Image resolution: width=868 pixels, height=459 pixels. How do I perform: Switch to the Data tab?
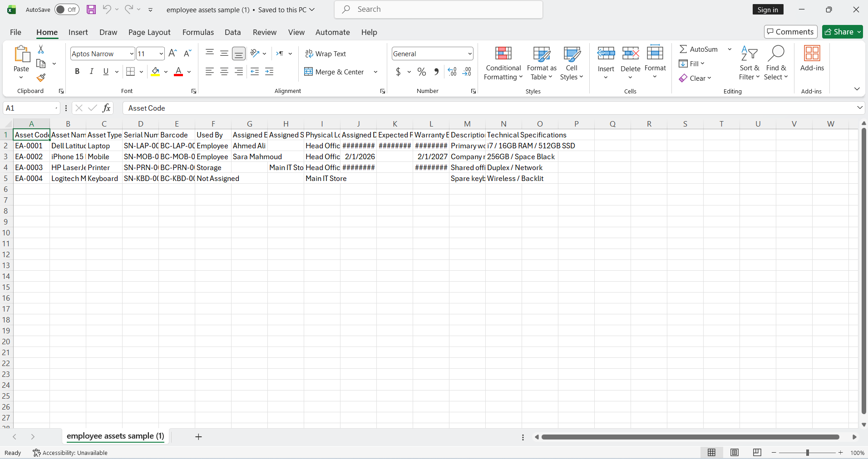tap(232, 32)
